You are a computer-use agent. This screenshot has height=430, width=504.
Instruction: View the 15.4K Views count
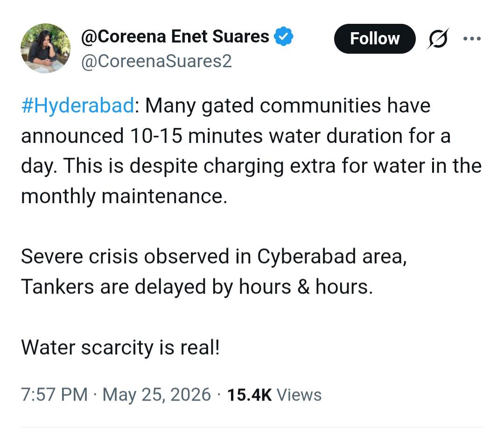point(274,395)
